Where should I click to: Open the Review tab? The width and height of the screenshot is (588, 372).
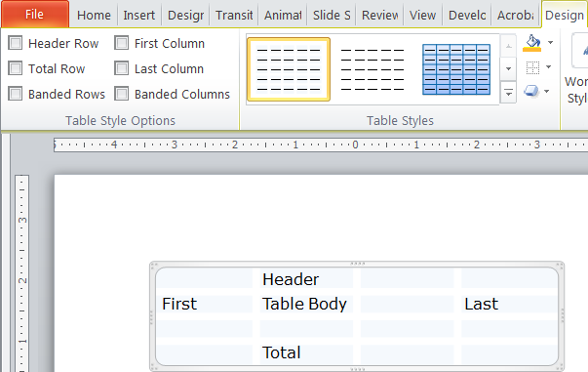[x=379, y=16]
